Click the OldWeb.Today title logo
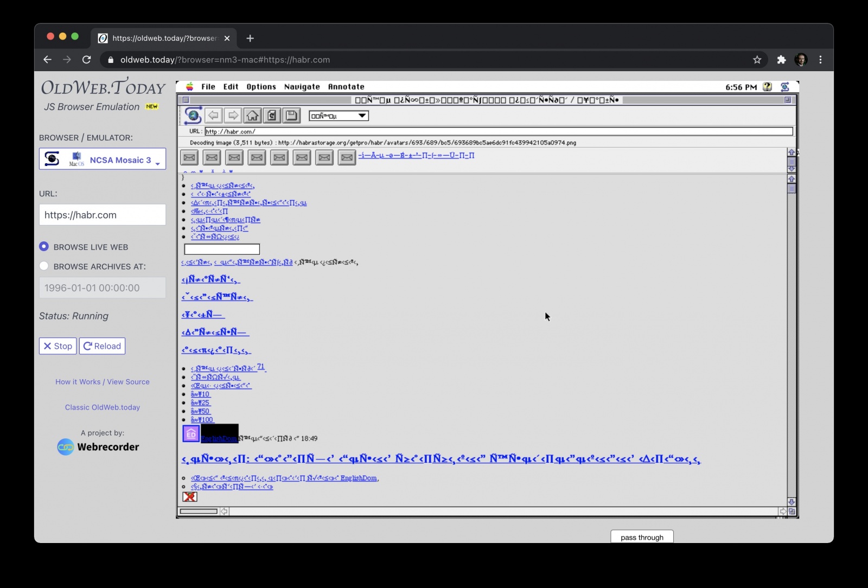 pos(103,87)
